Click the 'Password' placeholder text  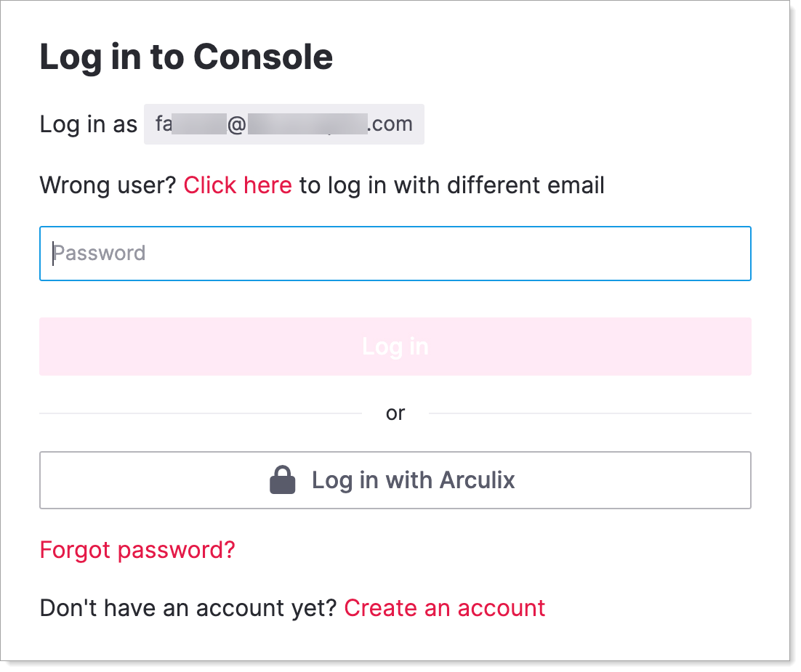point(100,254)
